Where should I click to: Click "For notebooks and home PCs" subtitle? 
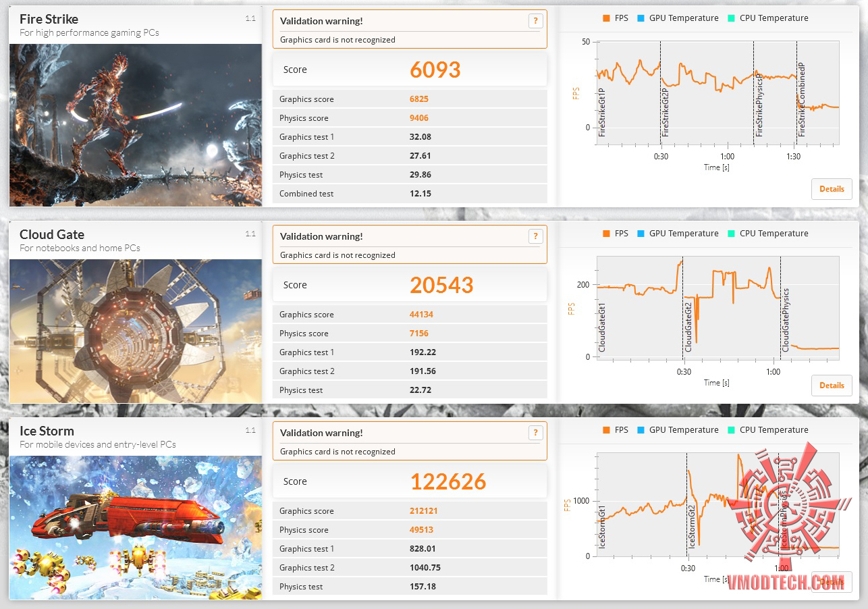(x=80, y=248)
